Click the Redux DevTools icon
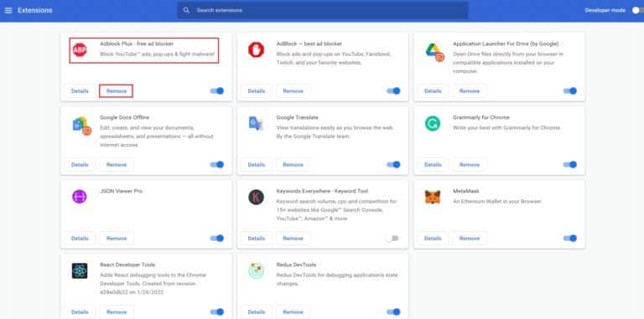Image resolution: width=644 pixels, height=319 pixels. coord(256,270)
